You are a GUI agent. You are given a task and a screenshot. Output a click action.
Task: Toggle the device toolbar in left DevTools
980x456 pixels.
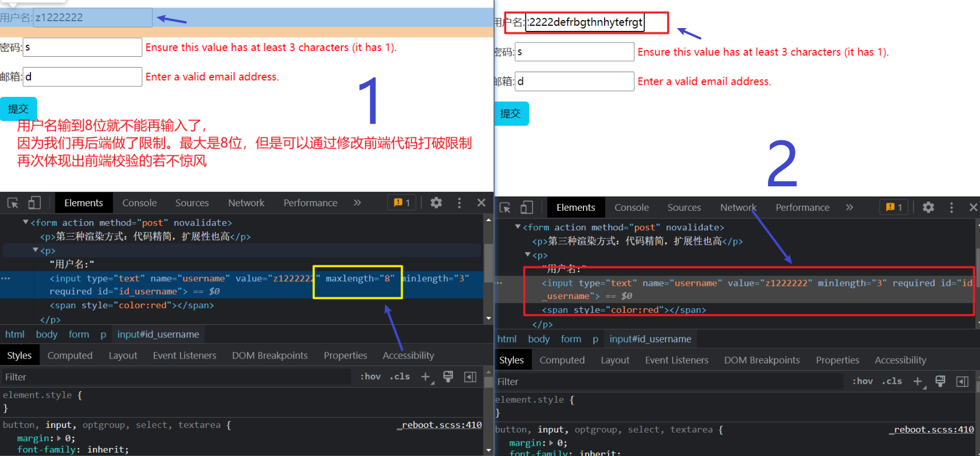(34, 203)
